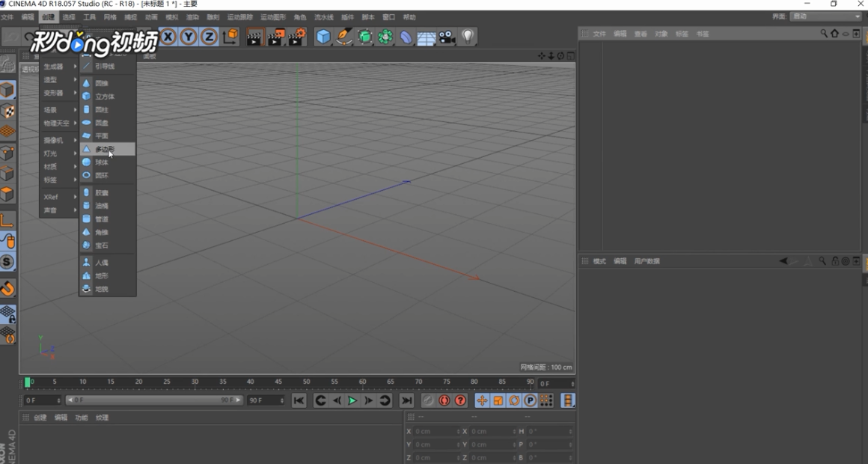
Task: Toggle the Z axis lock
Action: pos(210,37)
